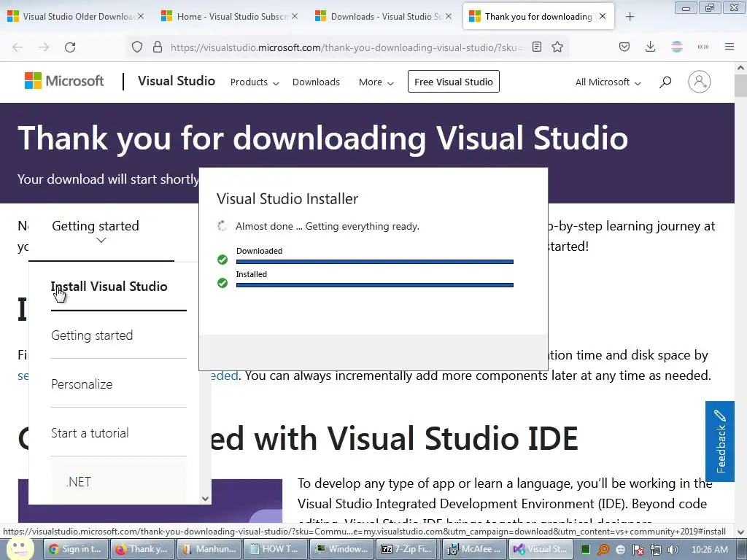Switch to Firefox 'Thank y...' taskbar button
Image resolution: width=747 pixels, height=560 pixels.
142,549
